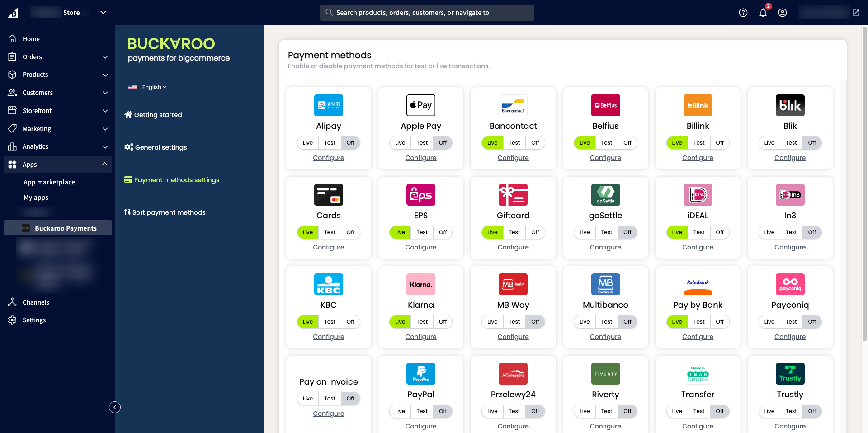Click the page vertical scrollbar
Viewport: 868px width, 433px height.
coord(865,183)
